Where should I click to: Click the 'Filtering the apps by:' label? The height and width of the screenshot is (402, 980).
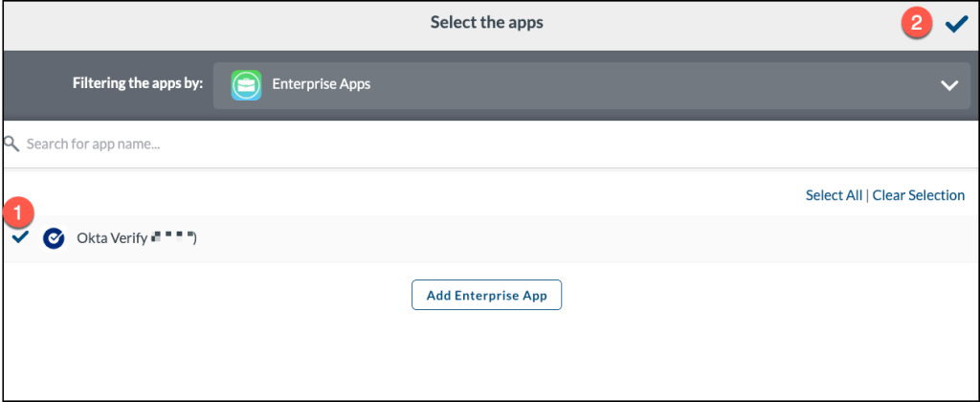tap(137, 84)
